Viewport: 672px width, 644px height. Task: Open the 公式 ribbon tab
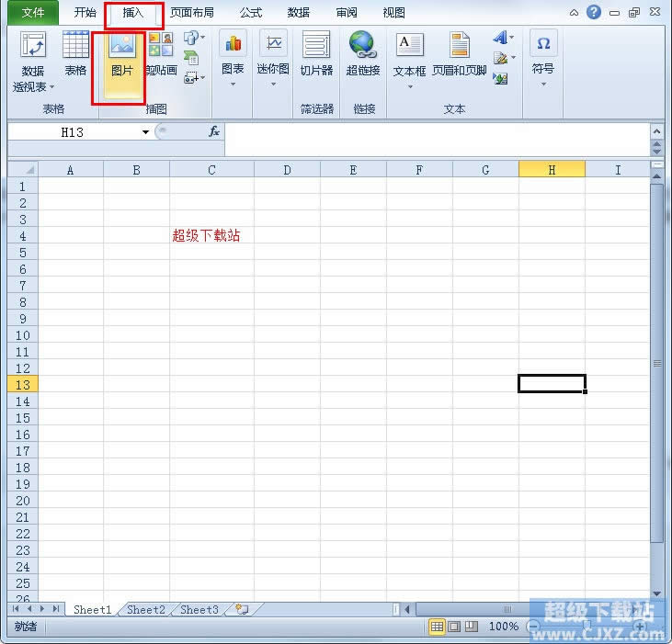point(251,13)
